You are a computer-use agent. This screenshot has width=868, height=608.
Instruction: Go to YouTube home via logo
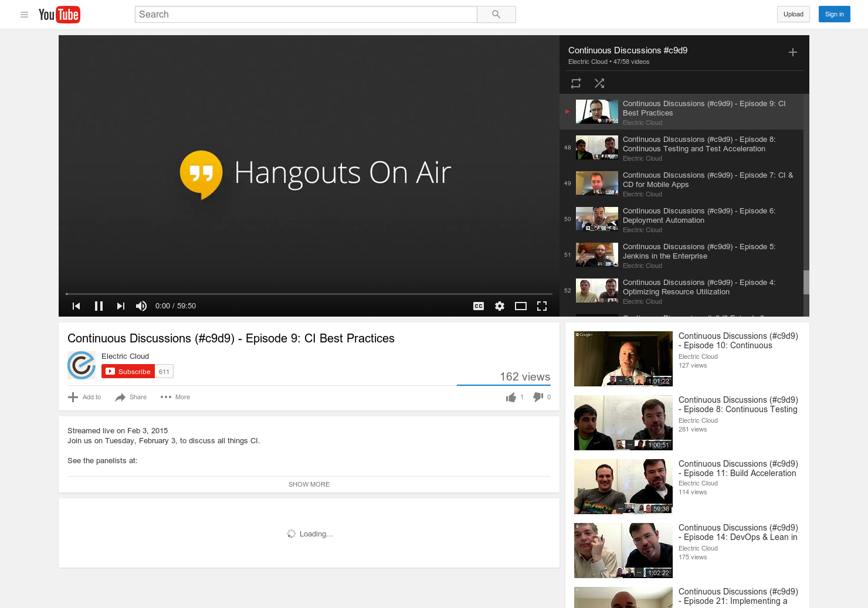tap(59, 15)
